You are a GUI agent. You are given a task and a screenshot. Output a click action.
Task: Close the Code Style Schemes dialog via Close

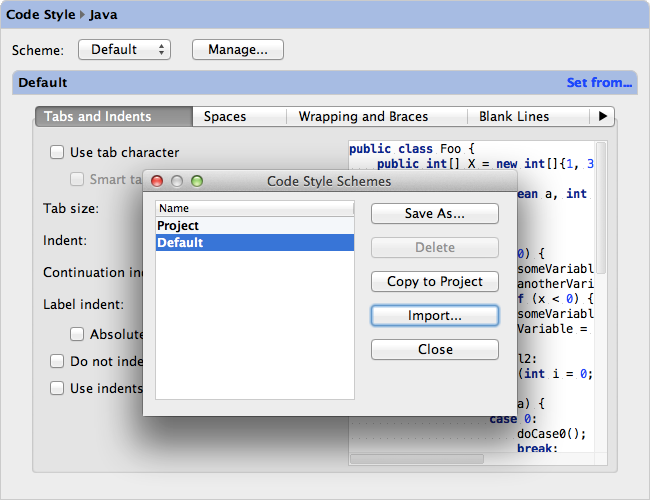(434, 349)
